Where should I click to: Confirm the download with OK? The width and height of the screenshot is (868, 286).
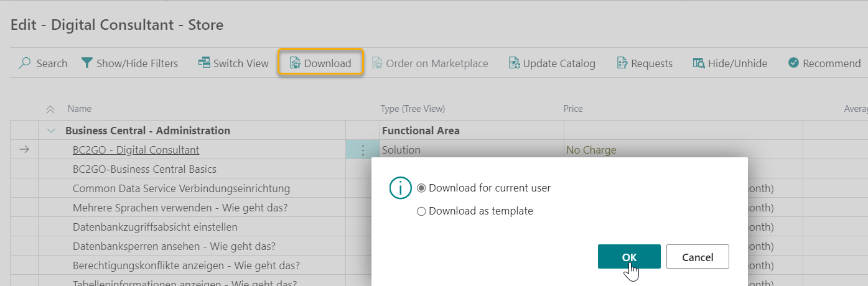[629, 257]
